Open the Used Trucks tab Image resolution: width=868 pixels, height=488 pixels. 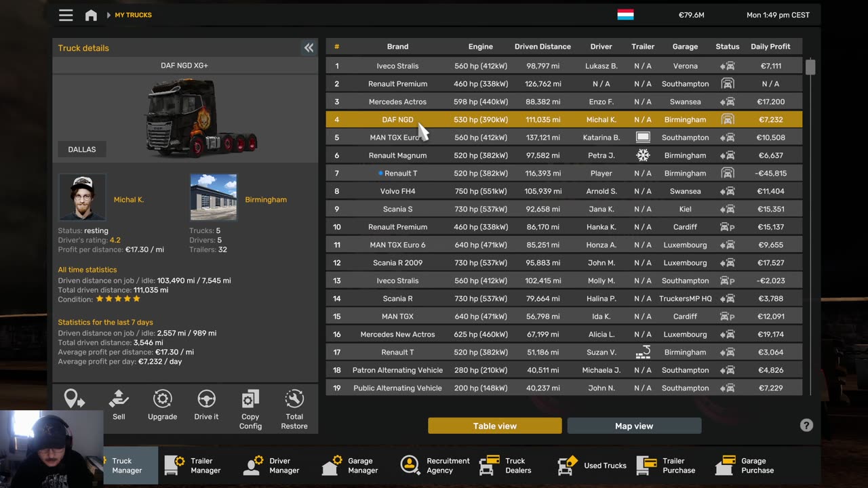[592, 466]
